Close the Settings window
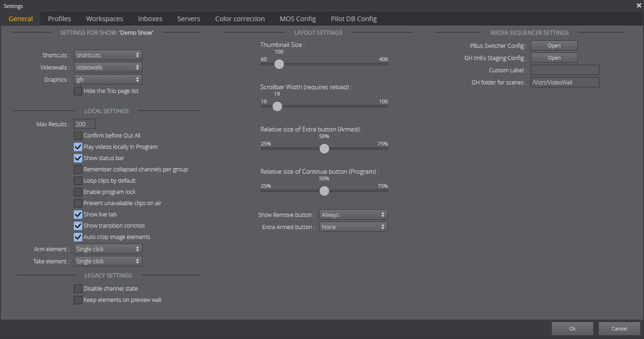The height and width of the screenshot is (339, 644). click(x=639, y=6)
